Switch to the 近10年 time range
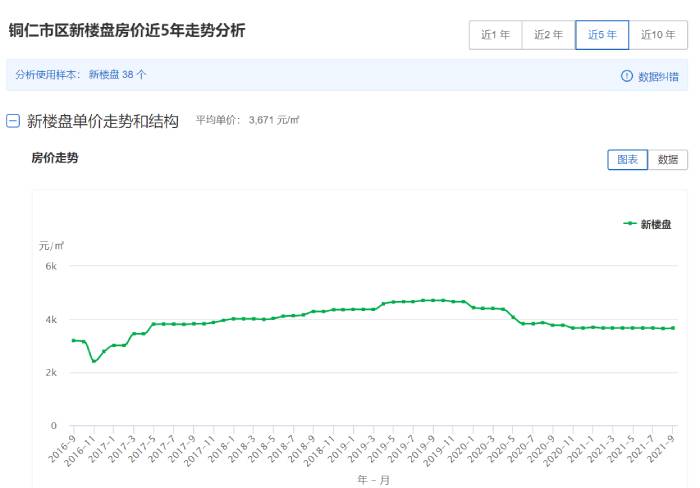The width and height of the screenshot is (700, 488). [x=658, y=35]
